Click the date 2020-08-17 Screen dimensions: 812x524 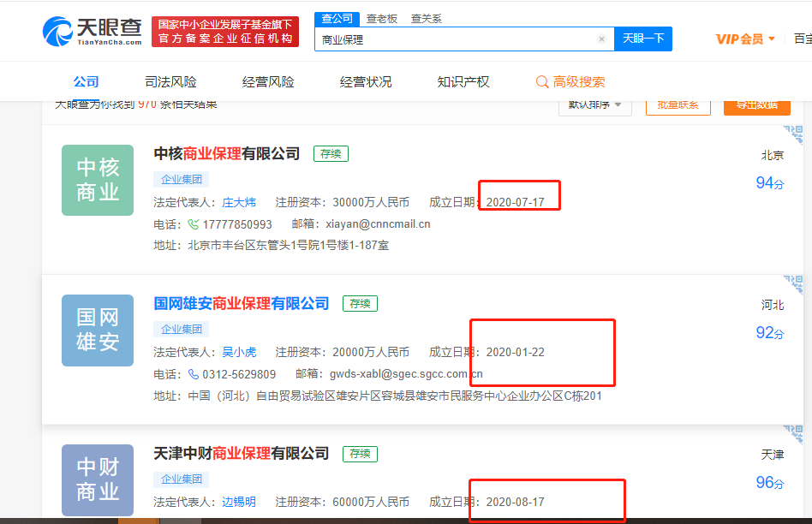coord(516,502)
